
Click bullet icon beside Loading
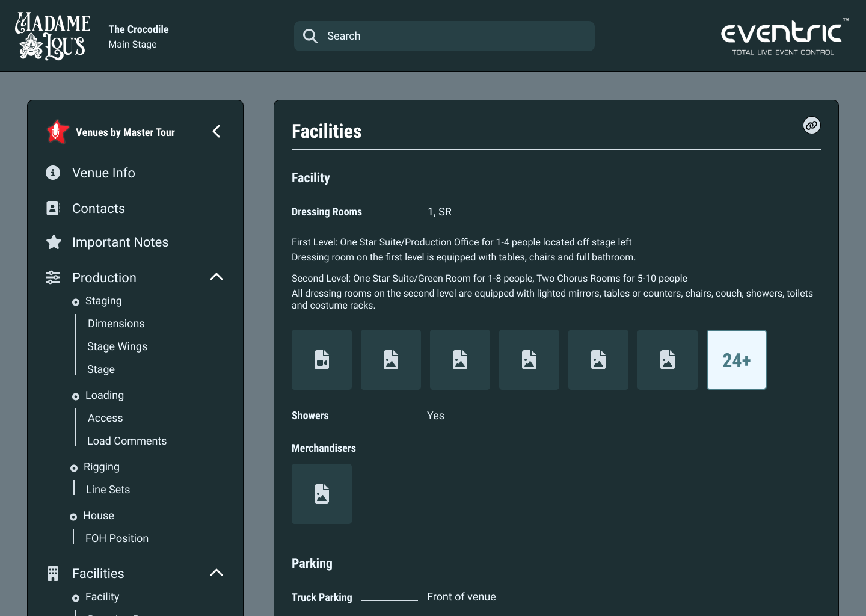point(76,396)
